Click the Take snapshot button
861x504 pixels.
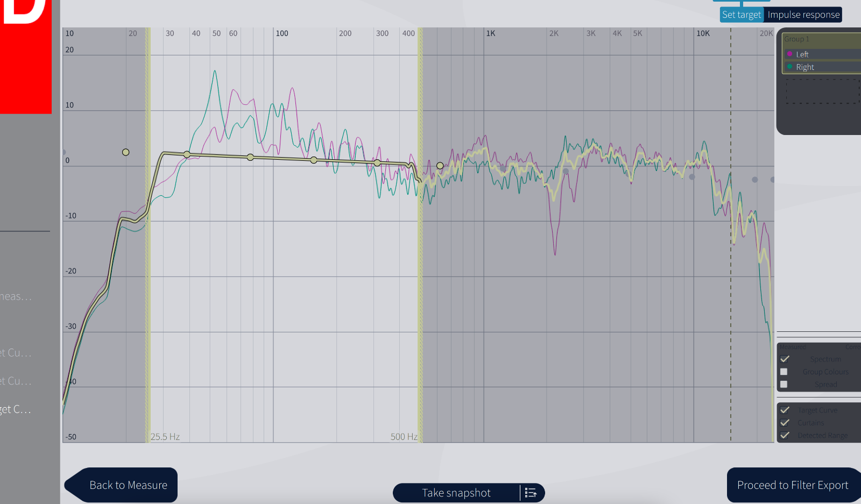pos(456,493)
